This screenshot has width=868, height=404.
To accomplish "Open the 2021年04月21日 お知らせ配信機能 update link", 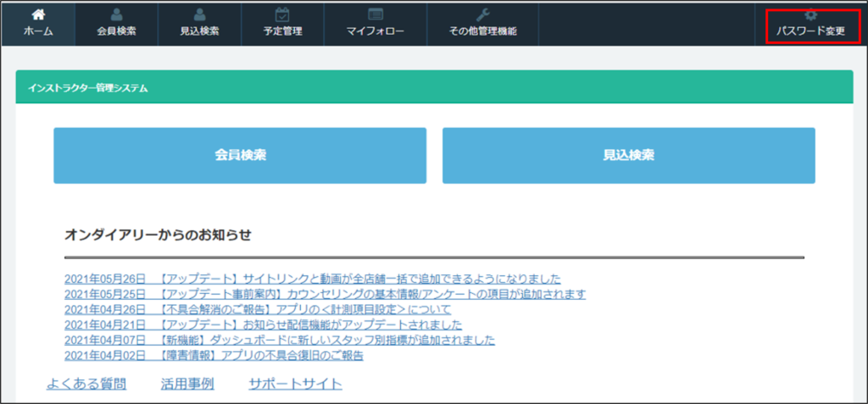I will point(263,324).
